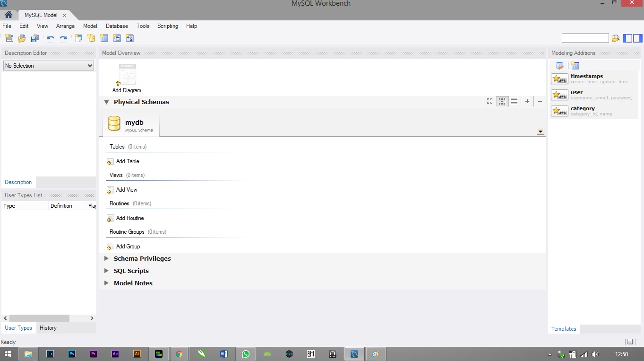Open WhatsApp from the taskbar

tap(246, 354)
